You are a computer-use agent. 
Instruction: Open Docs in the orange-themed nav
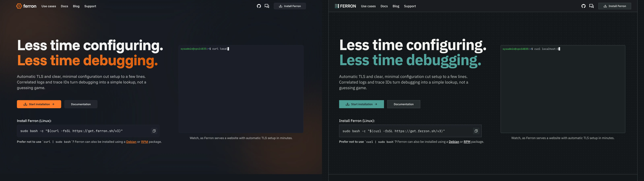[x=65, y=6]
